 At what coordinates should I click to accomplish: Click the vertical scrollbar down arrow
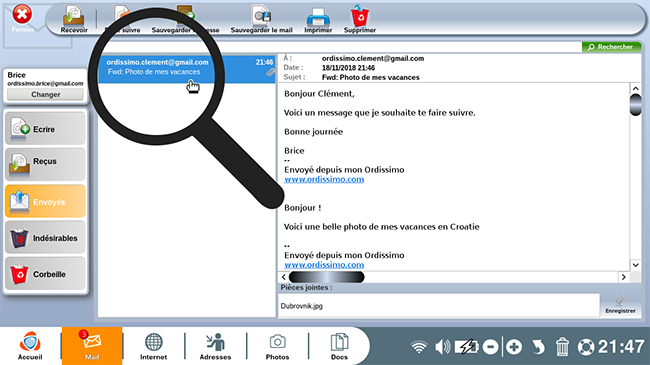coord(635,265)
